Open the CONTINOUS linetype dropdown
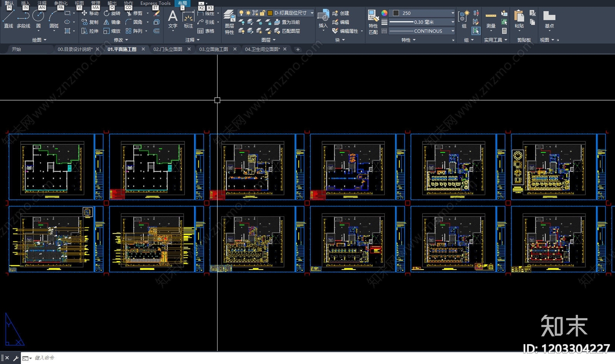Screen dimensions: 615x364 [422, 31]
